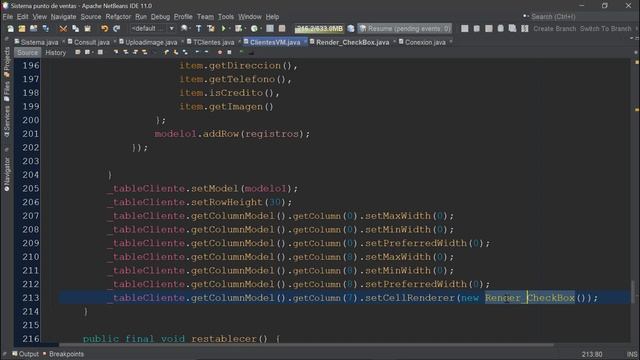
Task: Click the Save All toolbar icon
Action: [x=46, y=29]
